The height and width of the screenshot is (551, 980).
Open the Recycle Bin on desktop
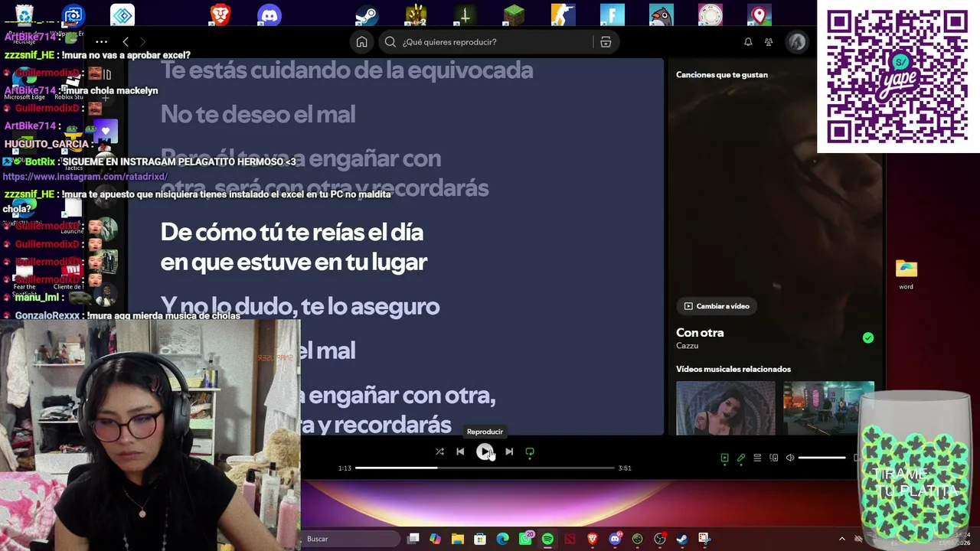tap(24, 15)
